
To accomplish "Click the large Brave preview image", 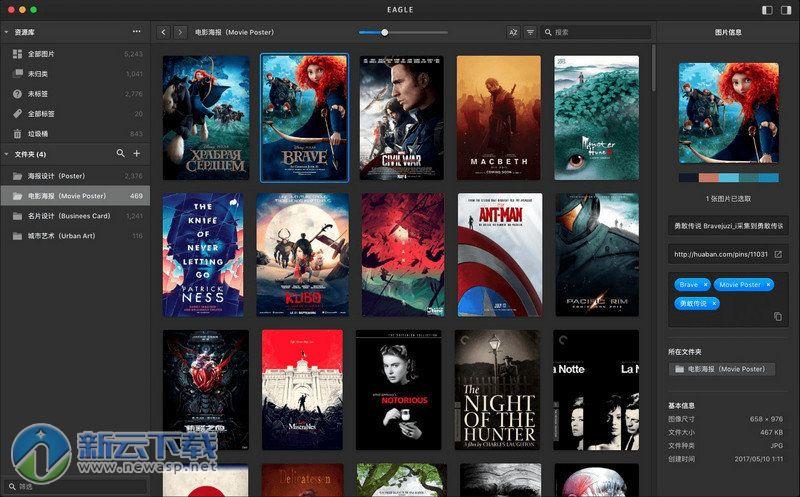I will [x=729, y=113].
